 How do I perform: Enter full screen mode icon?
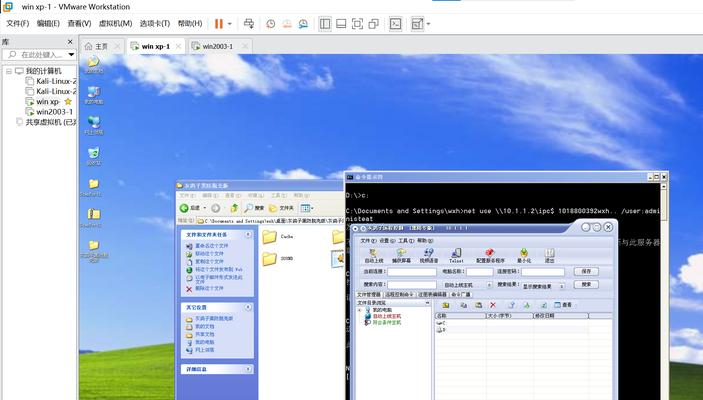click(357, 24)
